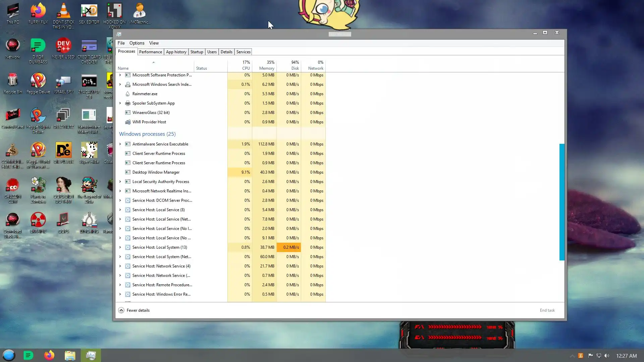Open the Options menu
Image resolution: width=644 pixels, height=362 pixels.
click(137, 43)
